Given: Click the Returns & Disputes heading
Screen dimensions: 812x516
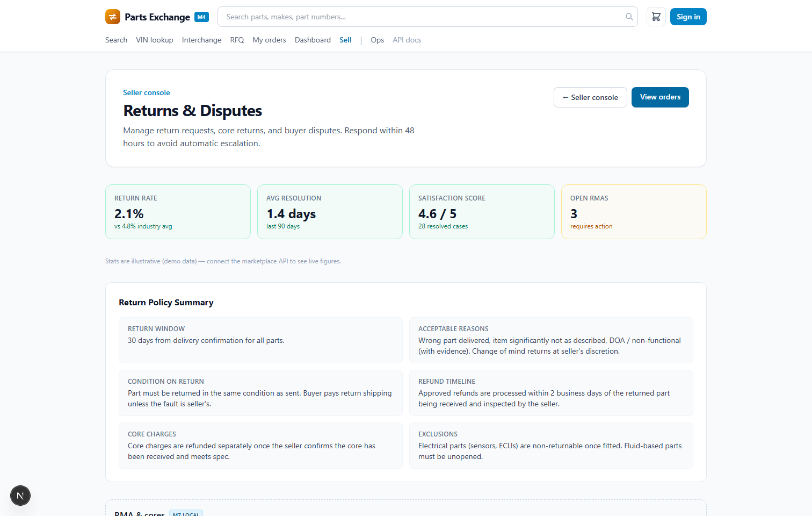Looking at the screenshot, I should 193,111.
